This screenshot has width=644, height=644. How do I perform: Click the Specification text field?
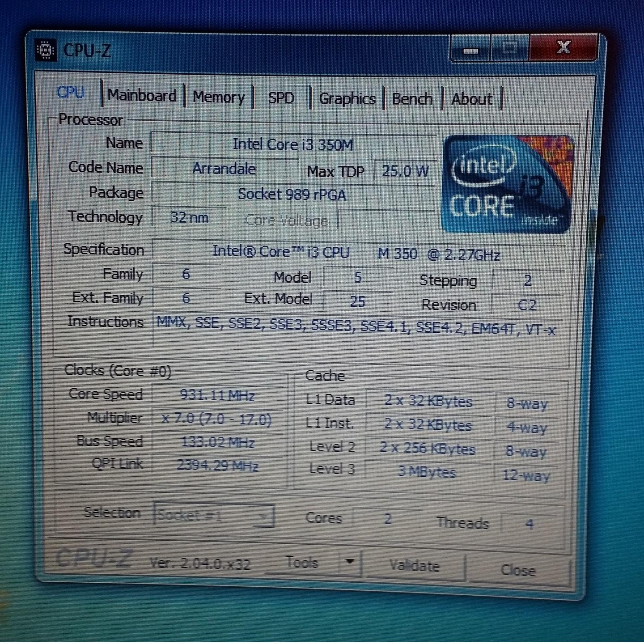[x=356, y=253]
